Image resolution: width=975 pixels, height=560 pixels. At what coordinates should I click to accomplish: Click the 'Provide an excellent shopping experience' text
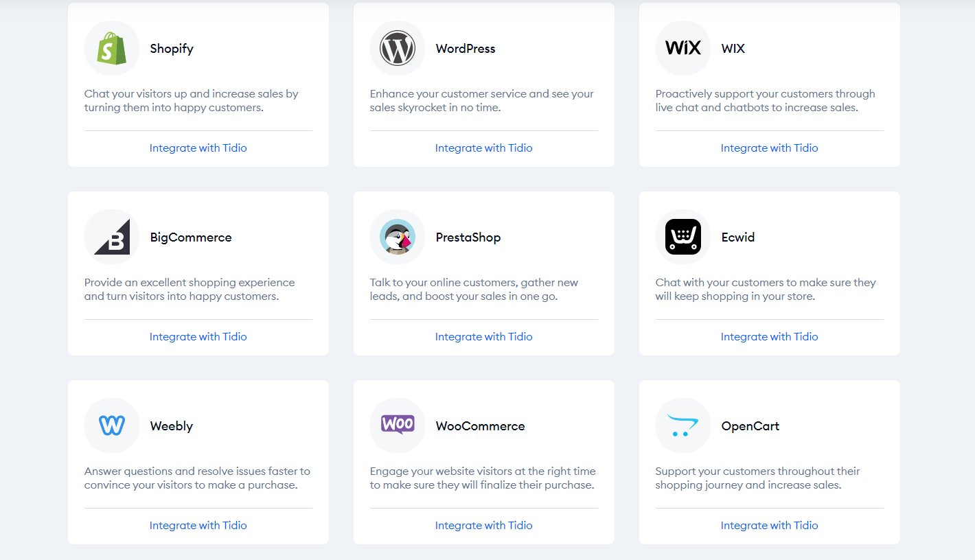point(190,289)
